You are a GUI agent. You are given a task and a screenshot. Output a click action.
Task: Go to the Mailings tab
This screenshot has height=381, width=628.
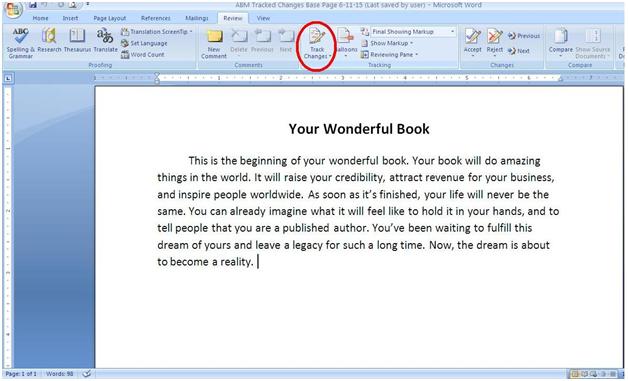coord(197,18)
